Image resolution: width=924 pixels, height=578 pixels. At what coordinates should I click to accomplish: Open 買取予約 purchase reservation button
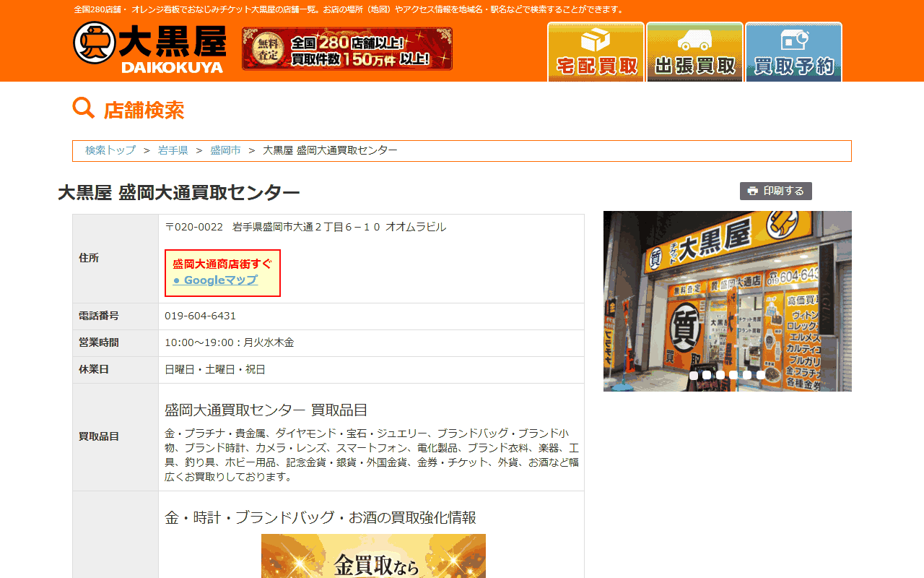coord(793,52)
